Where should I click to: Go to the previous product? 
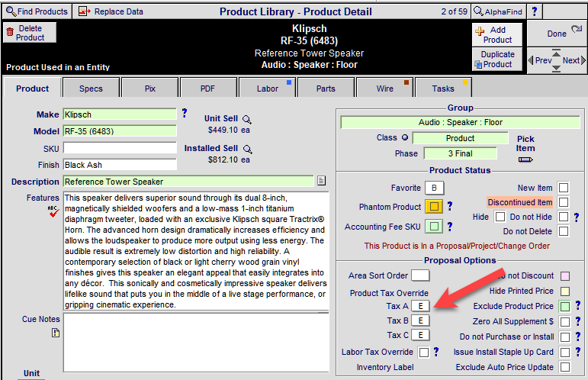point(540,60)
